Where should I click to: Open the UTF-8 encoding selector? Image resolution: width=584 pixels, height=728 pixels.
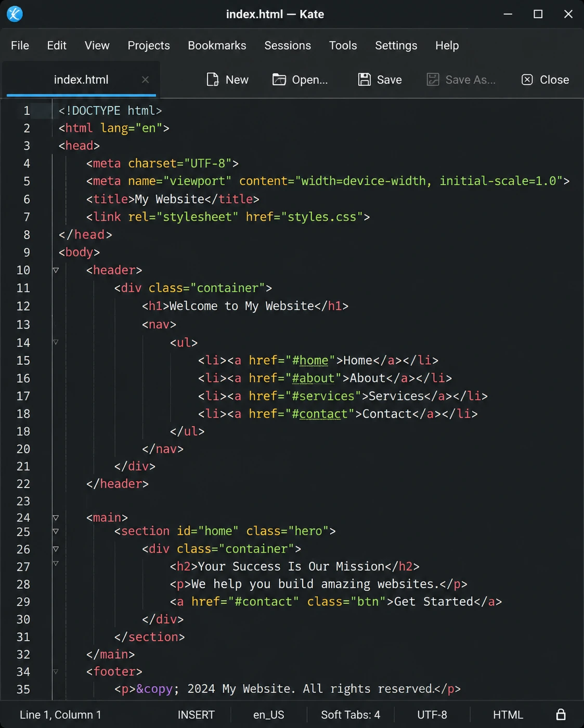(x=432, y=714)
